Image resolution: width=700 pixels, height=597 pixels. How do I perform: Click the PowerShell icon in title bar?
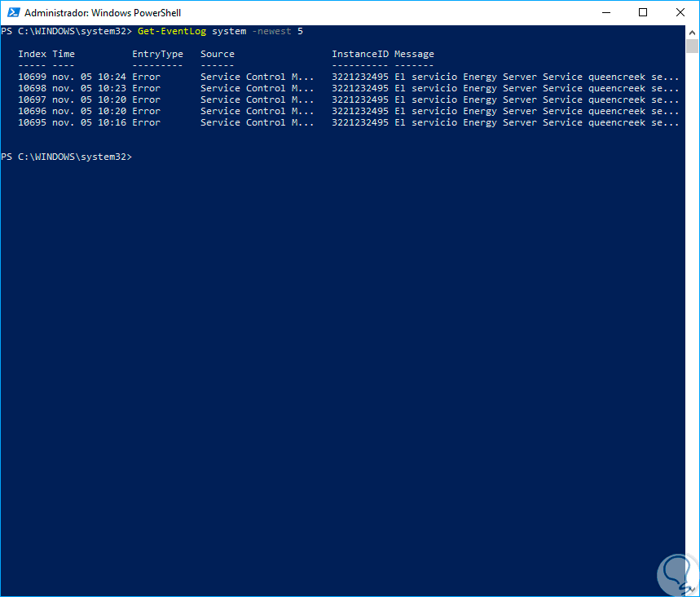13,12
